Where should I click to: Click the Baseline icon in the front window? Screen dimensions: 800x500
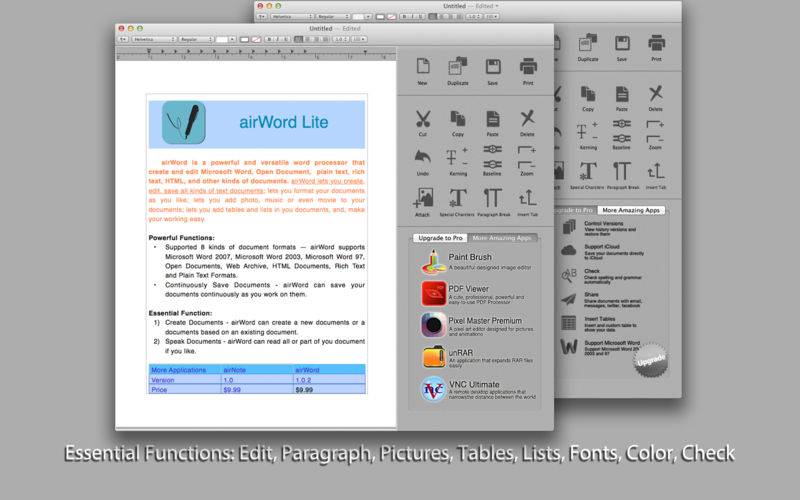(x=492, y=157)
